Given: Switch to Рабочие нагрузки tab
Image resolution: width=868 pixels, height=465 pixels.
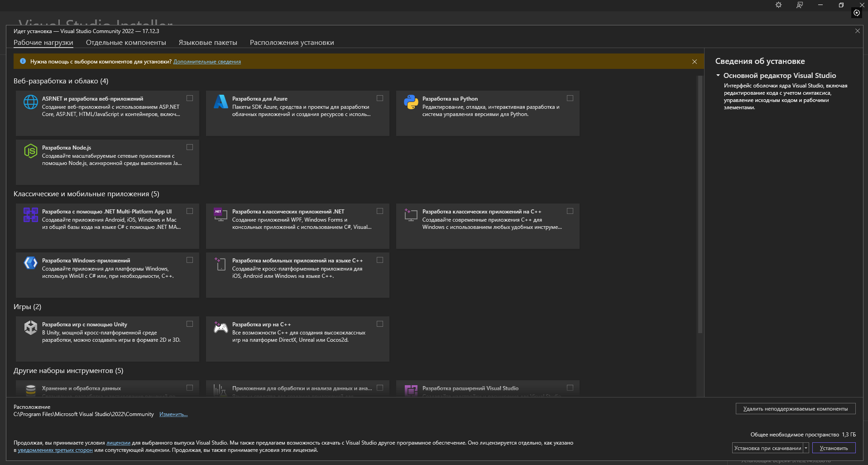Looking at the screenshot, I should coord(43,43).
